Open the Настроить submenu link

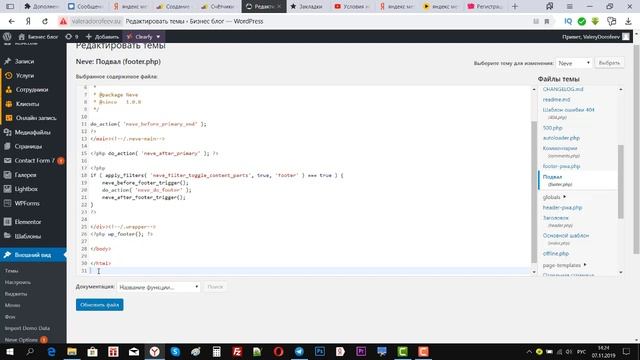[x=18, y=282]
